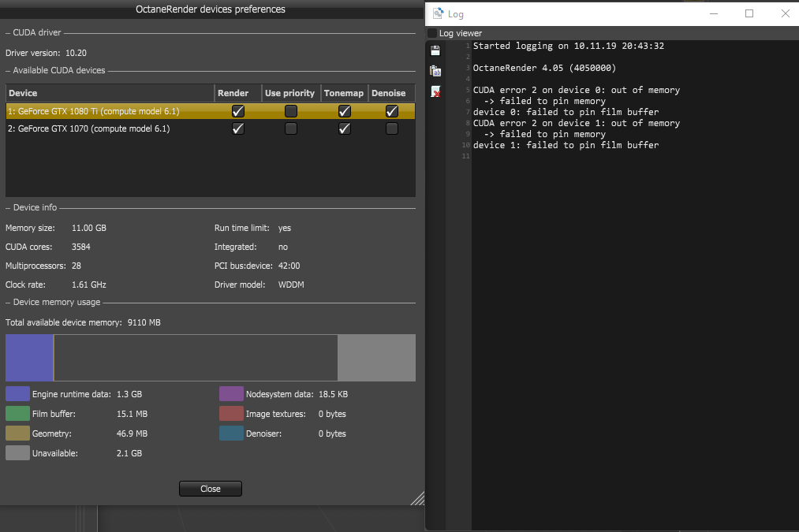Click the Log window title icon
799x532 pixels.
[x=438, y=13]
